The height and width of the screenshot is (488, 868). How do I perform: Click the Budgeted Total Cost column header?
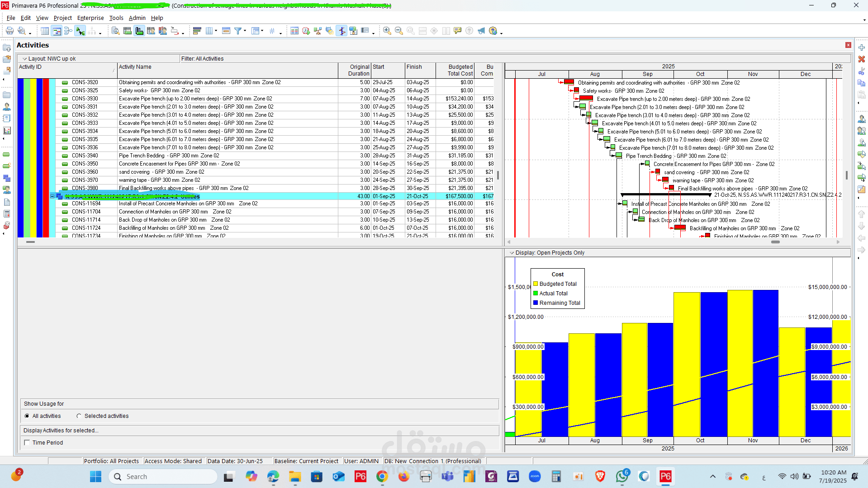(455, 70)
